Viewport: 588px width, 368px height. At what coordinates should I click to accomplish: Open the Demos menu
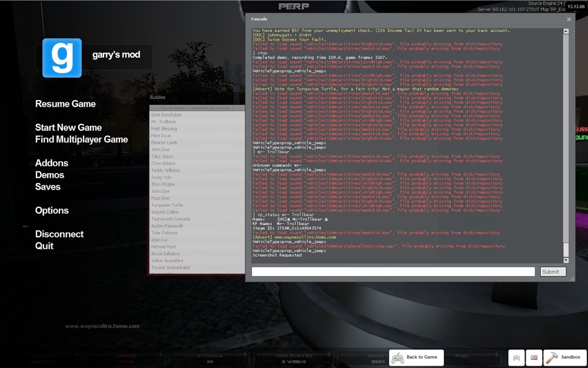click(49, 175)
